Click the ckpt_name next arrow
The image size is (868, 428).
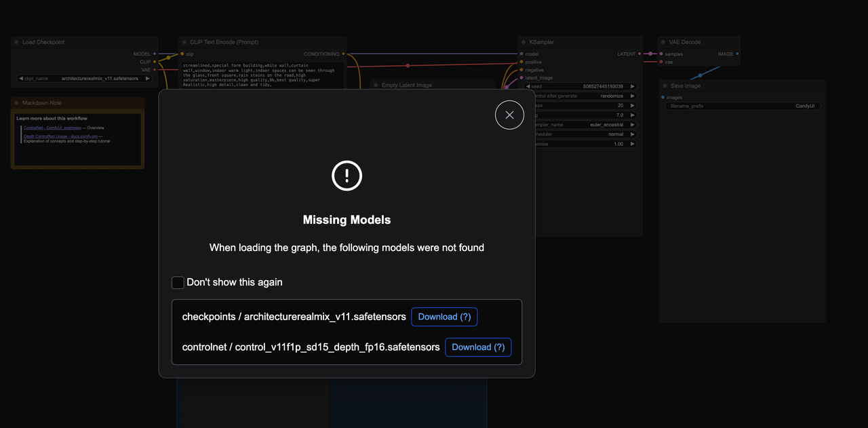[148, 79]
